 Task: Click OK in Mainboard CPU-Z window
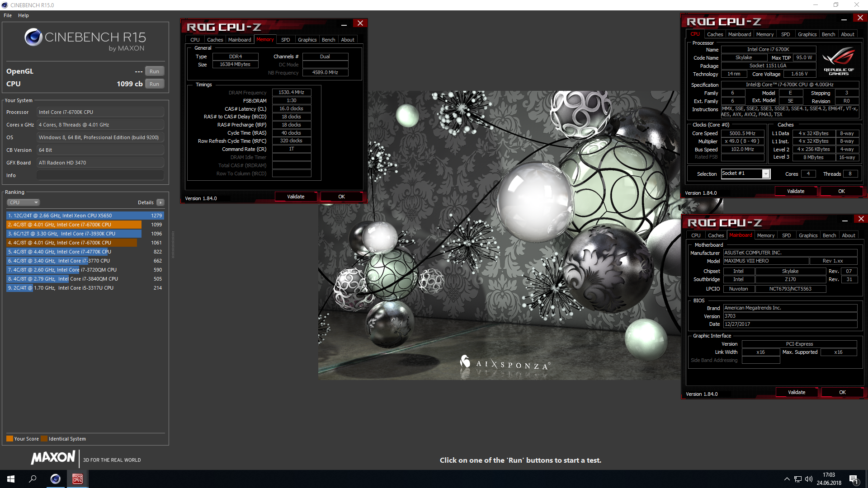842,392
